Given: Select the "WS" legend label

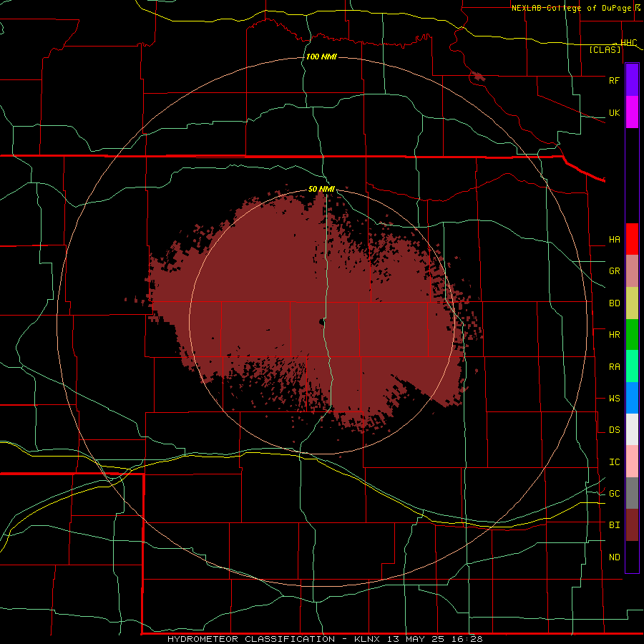Looking at the screenshot, I should 614,398.
